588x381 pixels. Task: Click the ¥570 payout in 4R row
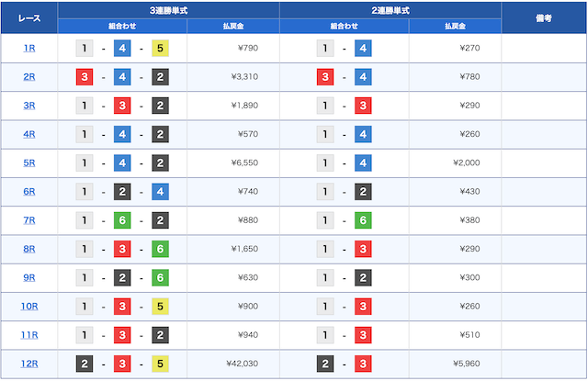coord(248,134)
